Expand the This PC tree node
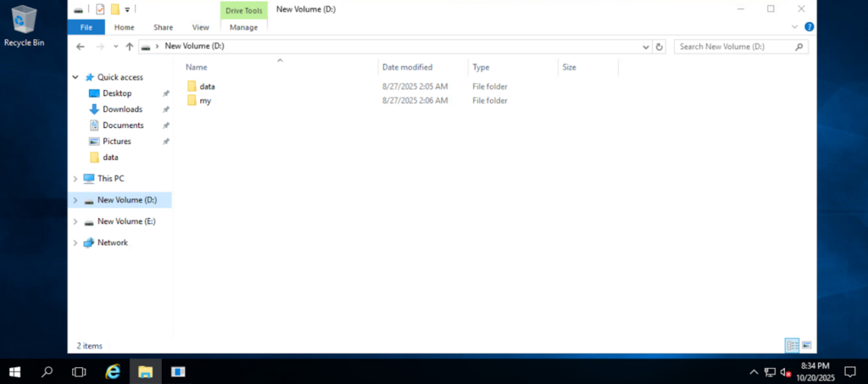Viewport: 868px width, 384px height. click(x=75, y=179)
